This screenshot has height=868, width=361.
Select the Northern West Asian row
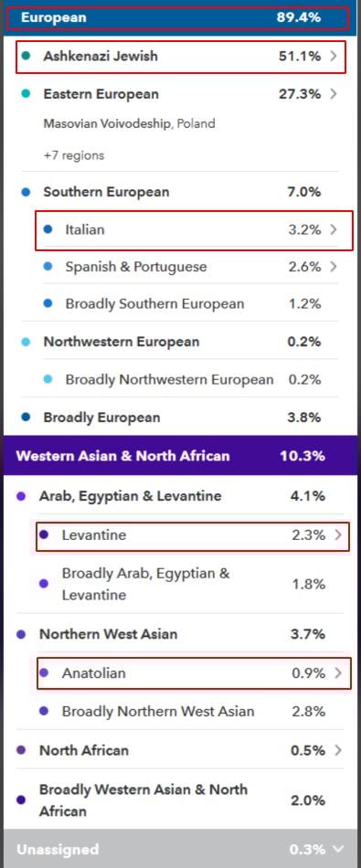coord(181,634)
